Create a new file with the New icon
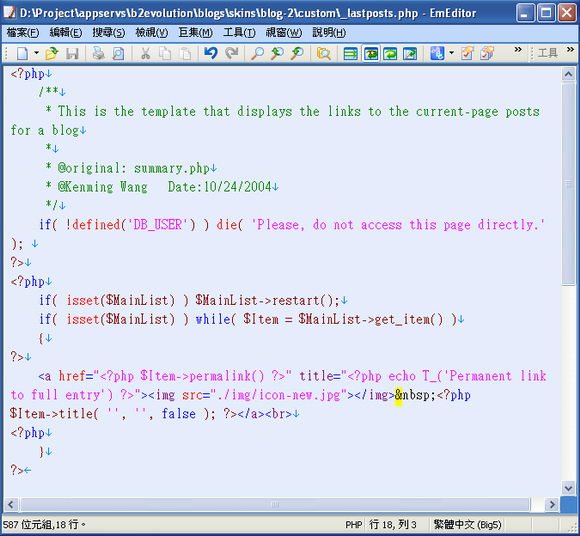The height and width of the screenshot is (536, 580). pos(22,54)
